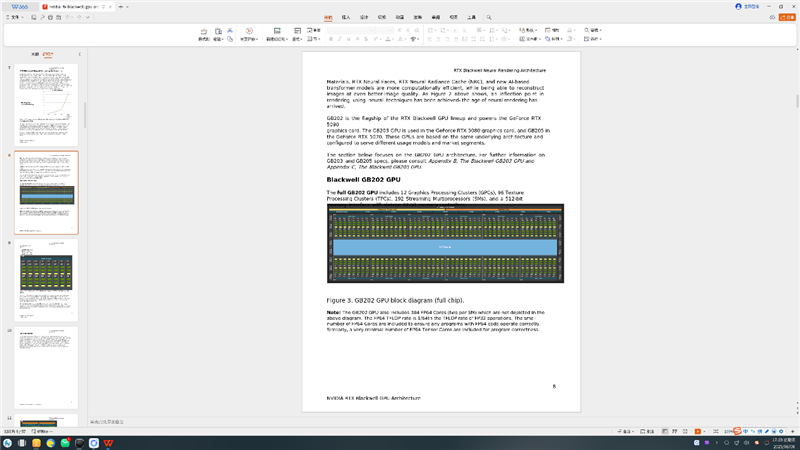Screen dimensions: 800x450
Task: Click the Paste clipboard icon
Action: pos(218,32)
